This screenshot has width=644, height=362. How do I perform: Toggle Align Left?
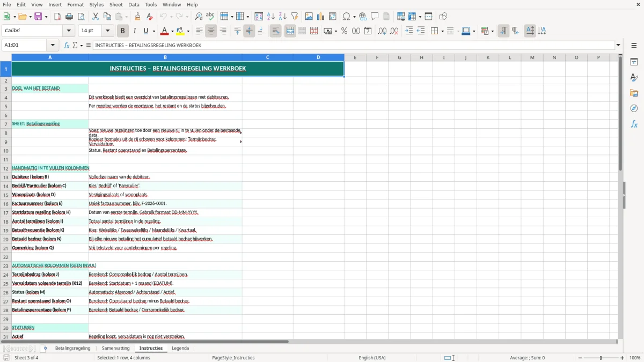point(199,31)
